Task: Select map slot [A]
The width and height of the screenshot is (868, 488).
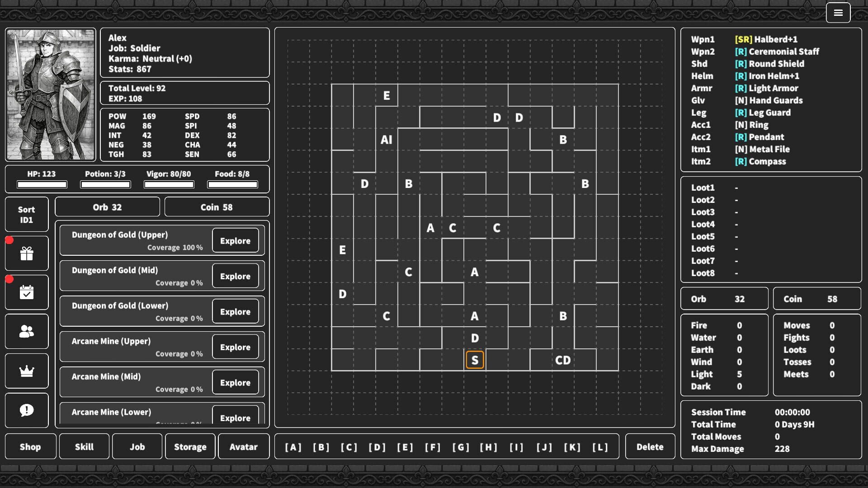Action: tap(293, 447)
